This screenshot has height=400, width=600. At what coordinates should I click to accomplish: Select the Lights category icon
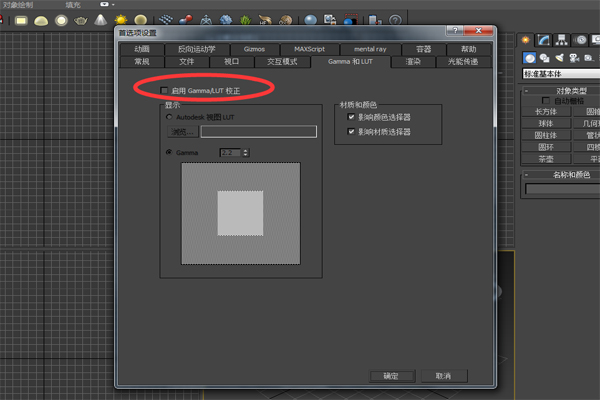[561, 57]
